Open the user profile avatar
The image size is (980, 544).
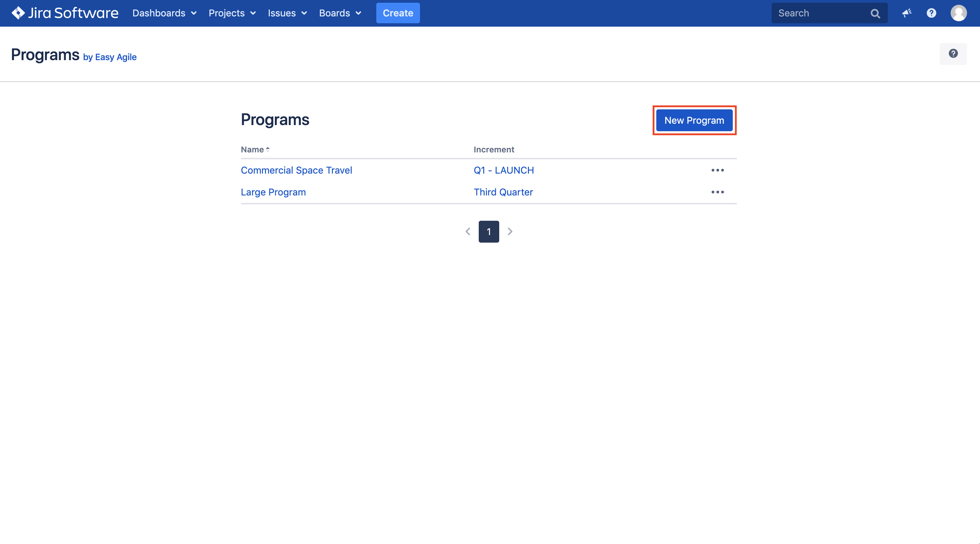[959, 13]
